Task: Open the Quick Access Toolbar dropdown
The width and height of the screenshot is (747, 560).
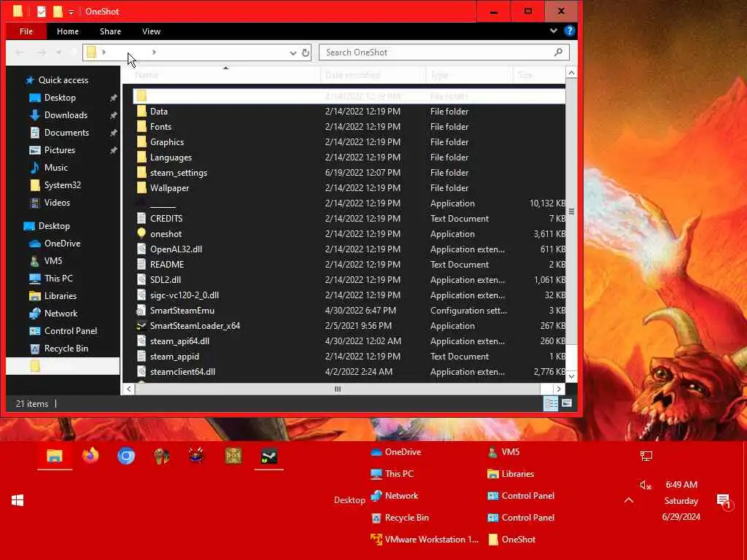Action: 71,12
